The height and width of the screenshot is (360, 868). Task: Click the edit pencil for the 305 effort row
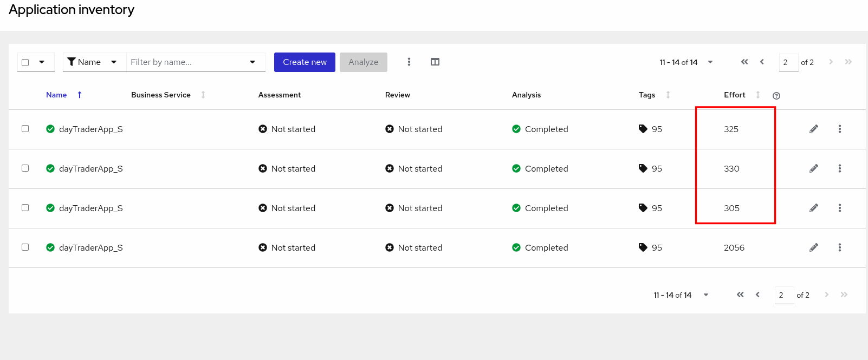point(813,208)
